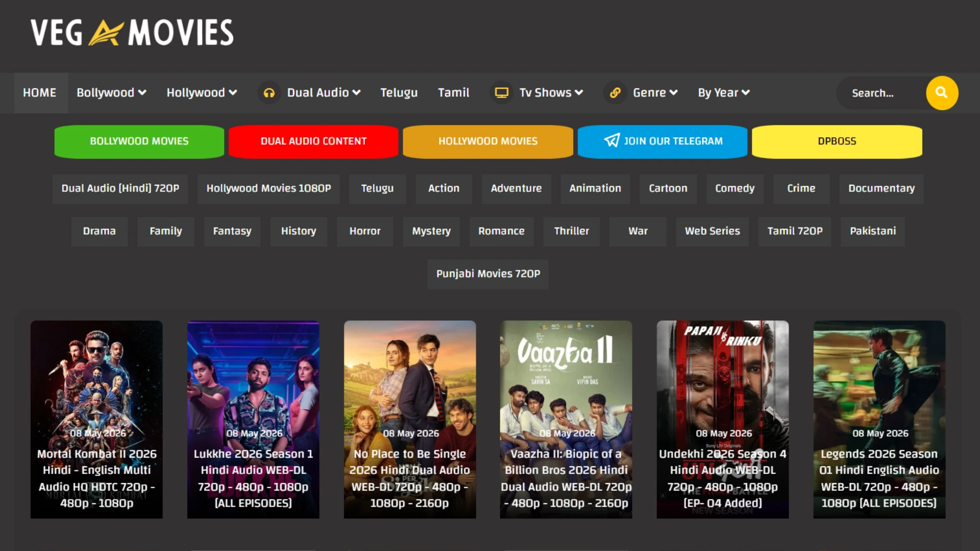This screenshot has height=551, width=980.
Task: Click the green BOLLYWOOD MOVIES button
Action: (139, 141)
